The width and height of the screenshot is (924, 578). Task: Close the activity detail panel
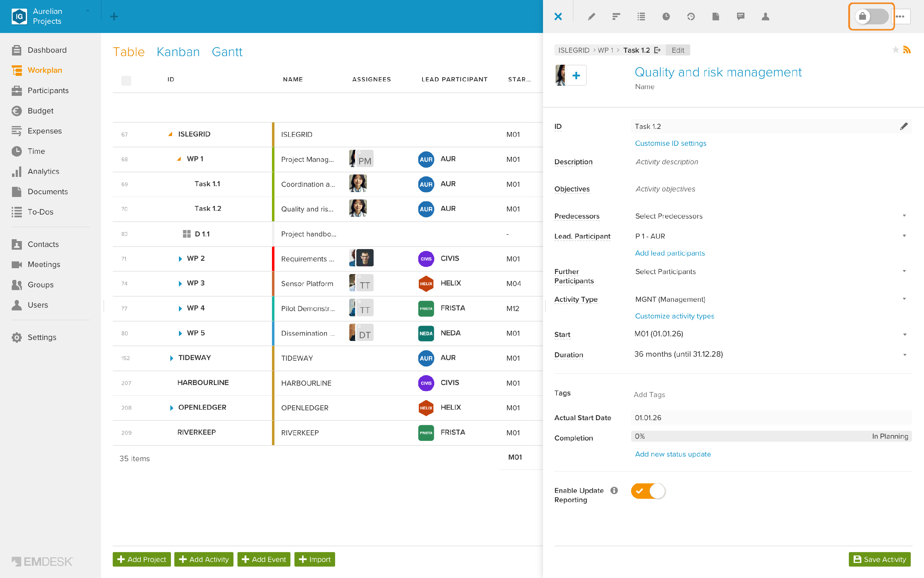pyautogui.click(x=558, y=16)
